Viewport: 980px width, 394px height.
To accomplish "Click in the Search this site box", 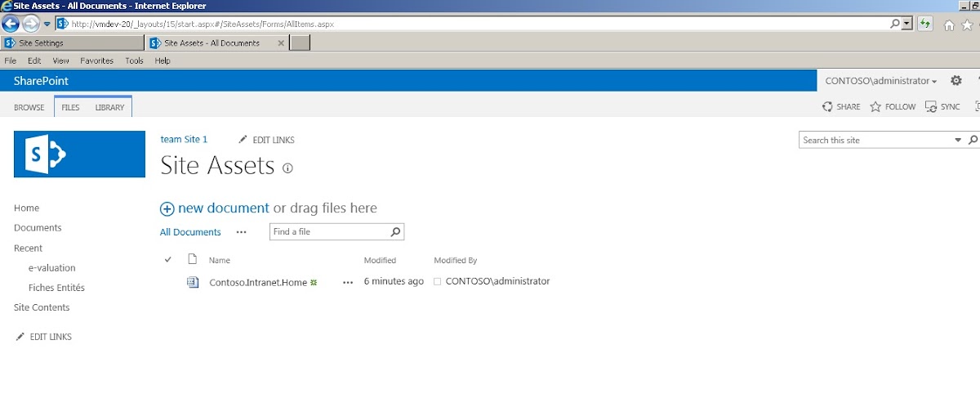I will [875, 141].
